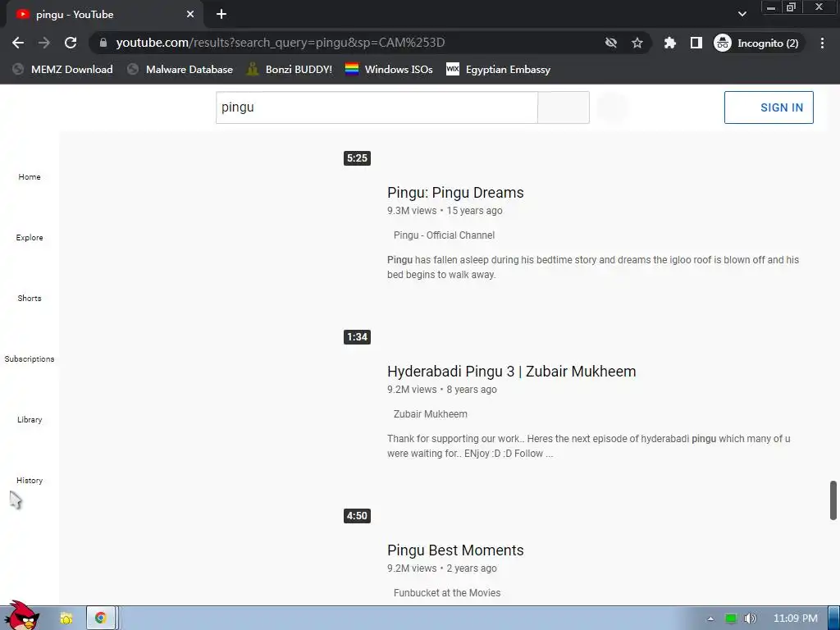Click the address bar URL
Screen dimensions: 840x630
point(281,43)
